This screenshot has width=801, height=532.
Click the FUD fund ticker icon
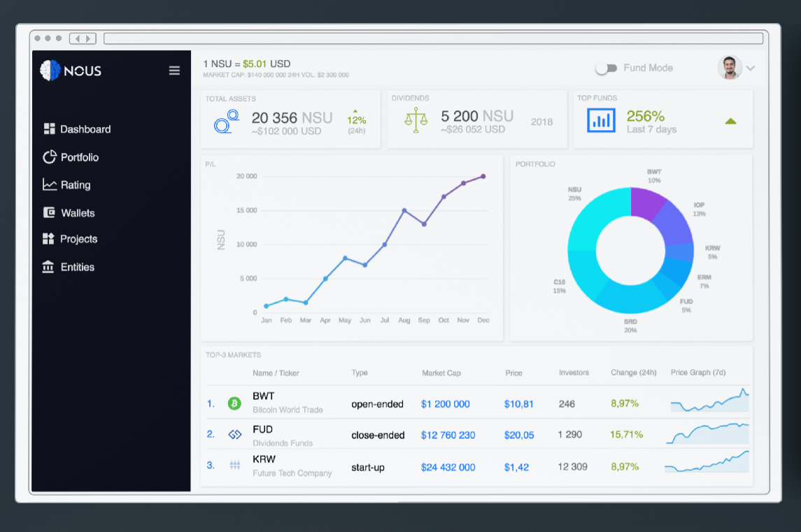pos(234,435)
